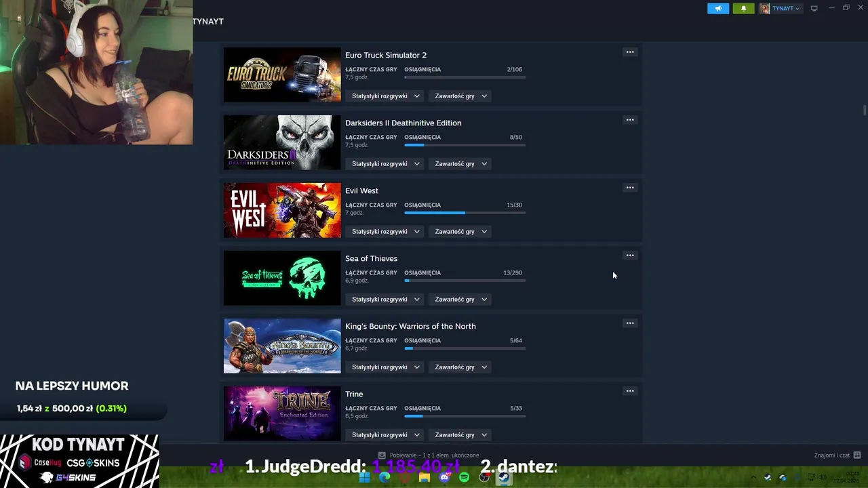Image resolution: width=868 pixels, height=488 pixels.
Task: Expand Statystyki rozgrywki for Evil West
Action: tap(386, 232)
